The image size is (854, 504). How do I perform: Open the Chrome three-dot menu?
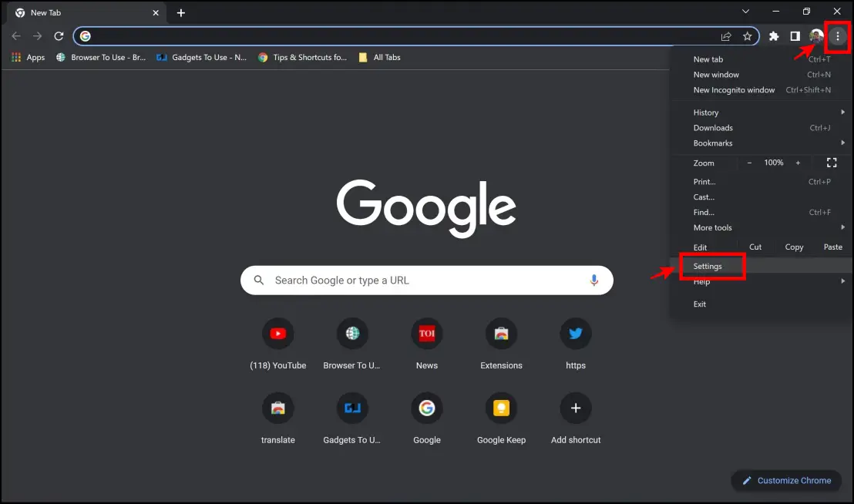point(838,36)
